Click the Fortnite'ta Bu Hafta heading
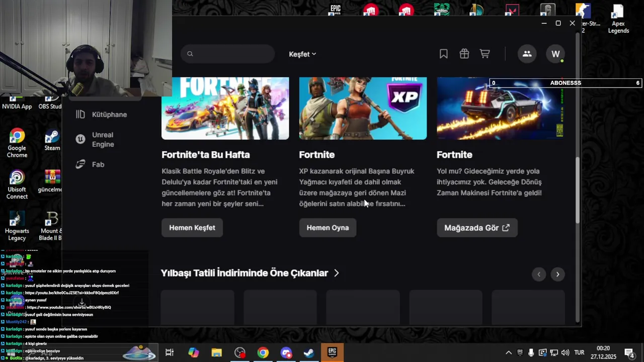The width and height of the screenshot is (644, 362). pyautogui.click(x=205, y=155)
